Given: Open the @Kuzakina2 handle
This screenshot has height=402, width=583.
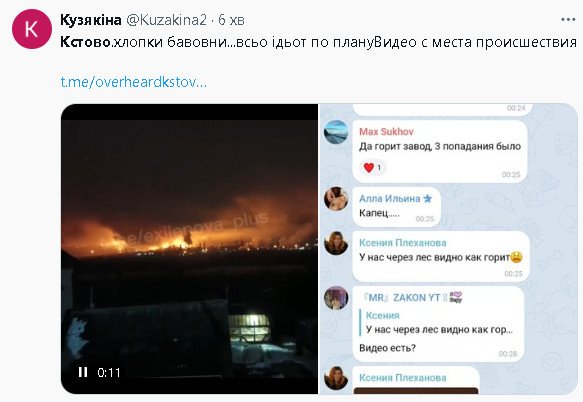Looking at the screenshot, I should click(x=166, y=20).
